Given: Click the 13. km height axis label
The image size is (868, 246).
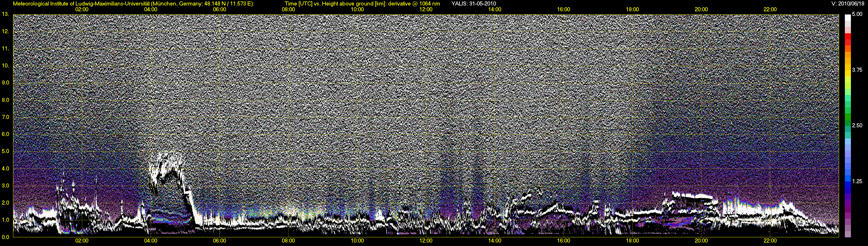Looking at the screenshot, I should tap(5, 14).
